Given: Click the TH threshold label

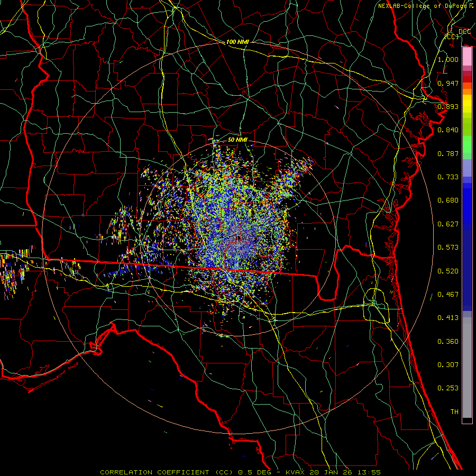Looking at the screenshot, I should coord(454,412).
